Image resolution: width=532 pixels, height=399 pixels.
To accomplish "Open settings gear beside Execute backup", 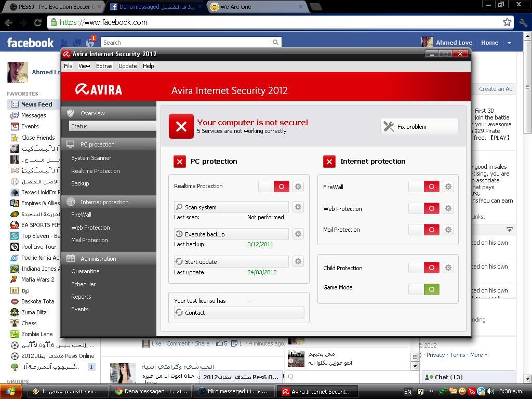I will (298, 234).
